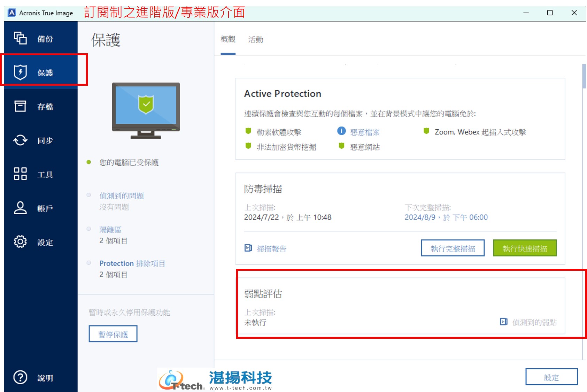The width and height of the screenshot is (587, 392).
Task: Select 工具 label in navigation menu
Action: [45, 175]
